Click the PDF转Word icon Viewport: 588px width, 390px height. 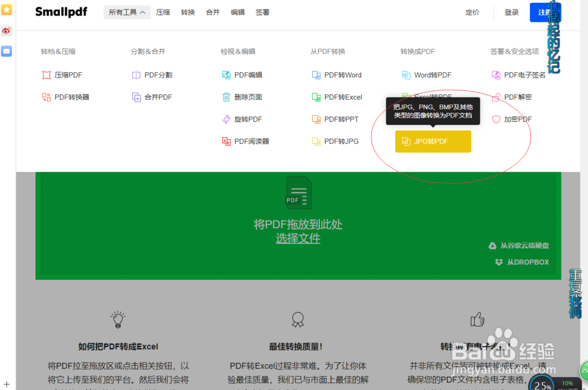[316, 75]
